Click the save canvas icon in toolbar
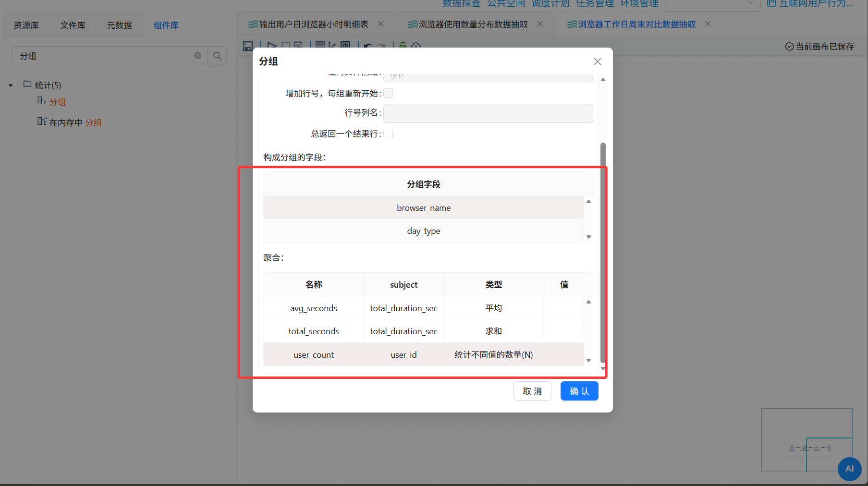This screenshot has height=486, width=868. click(247, 46)
